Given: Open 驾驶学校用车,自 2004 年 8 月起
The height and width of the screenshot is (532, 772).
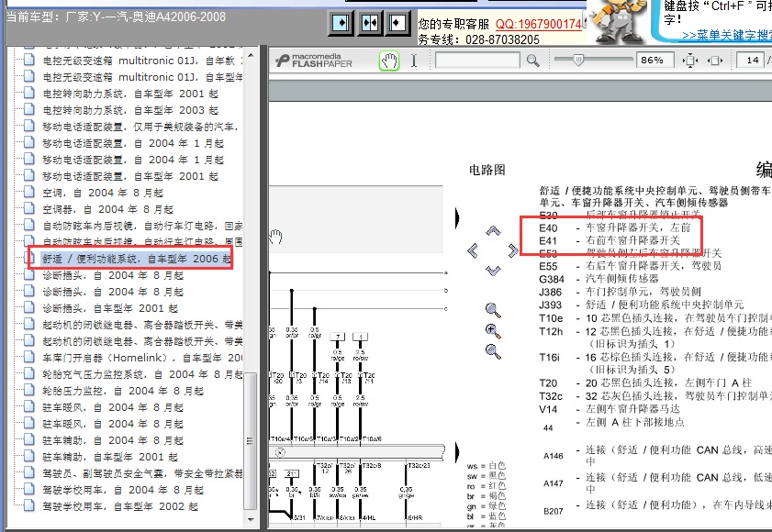Looking at the screenshot, I should [x=123, y=490].
